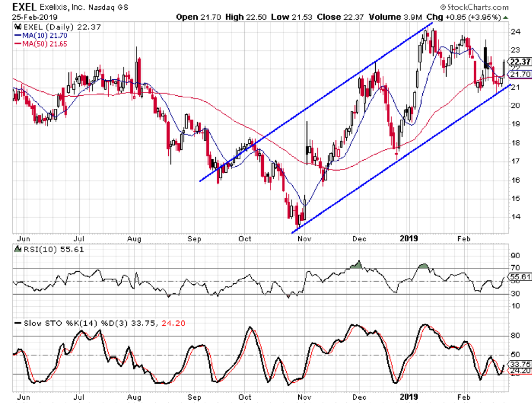Image resolution: width=532 pixels, height=403 pixels.
Task: Click the RSI(10) 55.61 indicator label
Action: pyautogui.click(x=54, y=249)
